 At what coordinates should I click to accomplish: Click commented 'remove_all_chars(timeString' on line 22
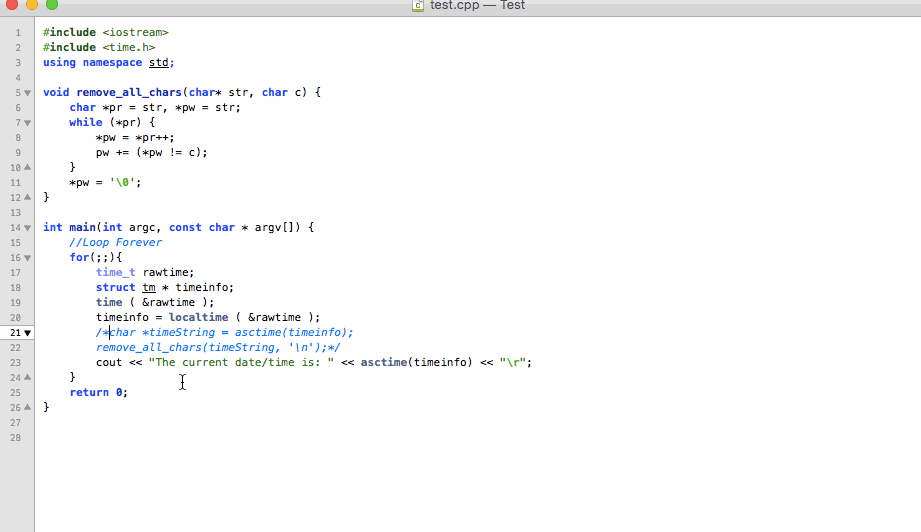point(186,348)
